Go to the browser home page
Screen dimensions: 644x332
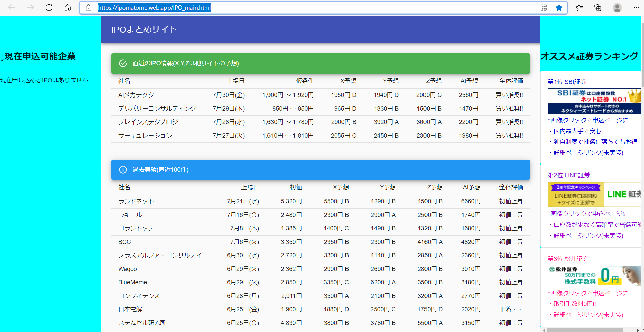point(68,7)
